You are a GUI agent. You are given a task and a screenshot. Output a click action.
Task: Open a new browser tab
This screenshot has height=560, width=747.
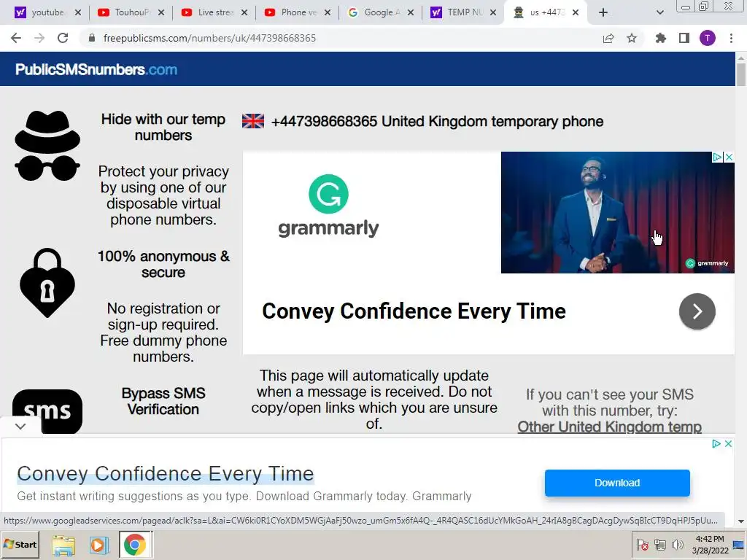pyautogui.click(x=603, y=12)
